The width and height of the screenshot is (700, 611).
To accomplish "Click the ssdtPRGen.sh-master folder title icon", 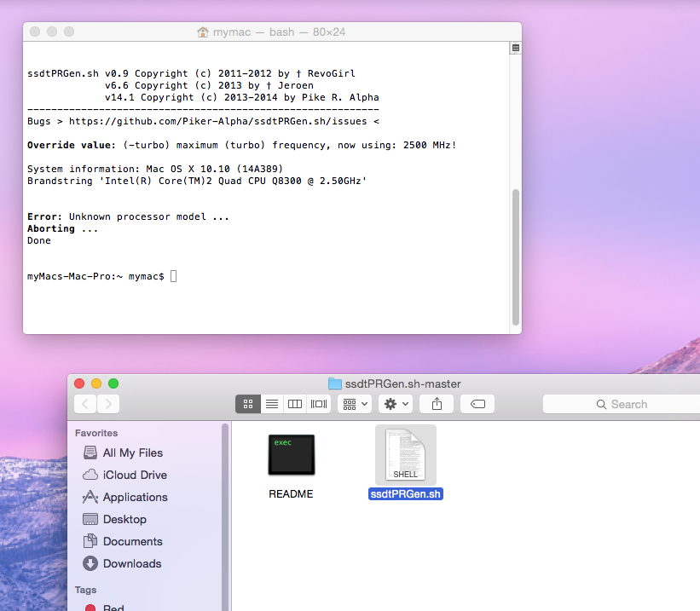I will 334,383.
